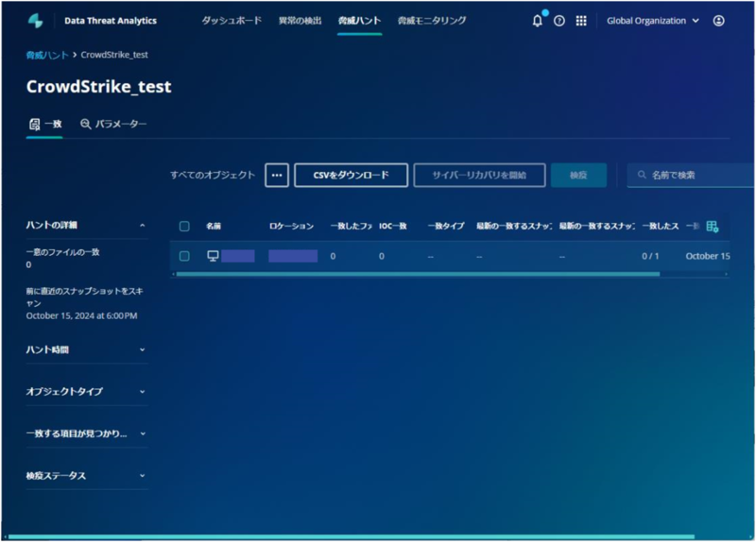
Task: Sort by the 名前 column header
Action: (214, 226)
